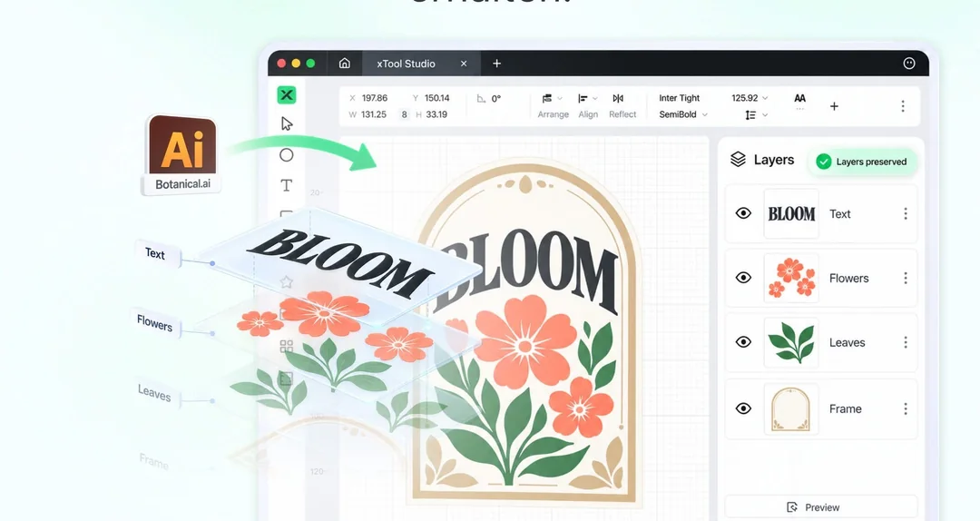
Task: Hide the Leaves layer via eye icon
Action: tap(743, 341)
